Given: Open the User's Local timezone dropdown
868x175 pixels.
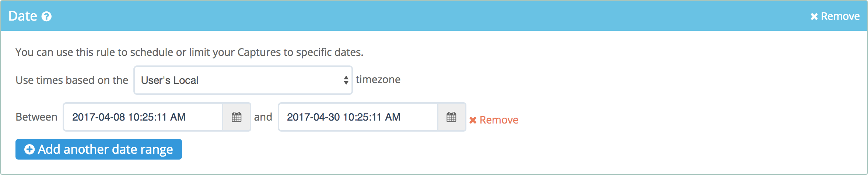Looking at the screenshot, I should [243, 80].
